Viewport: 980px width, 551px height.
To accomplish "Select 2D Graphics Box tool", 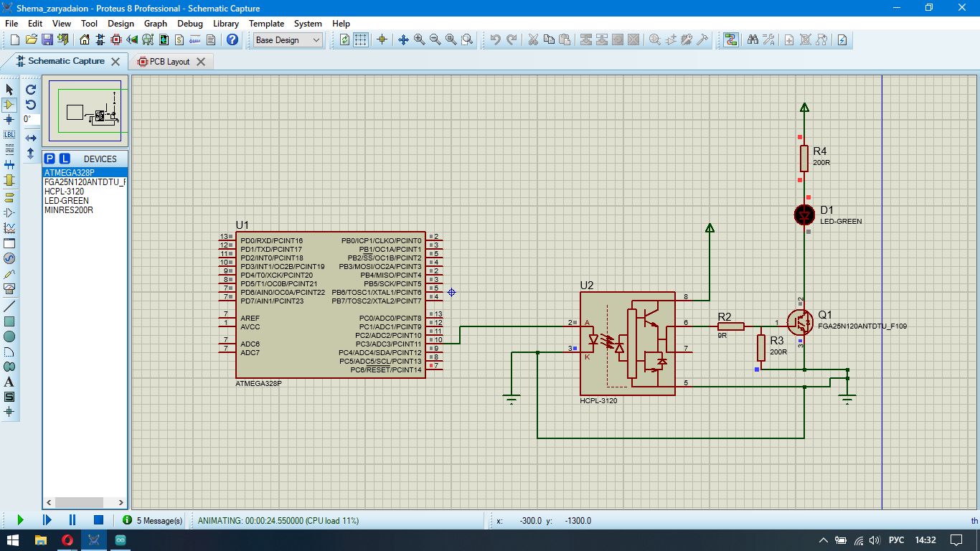I will pyautogui.click(x=9, y=321).
